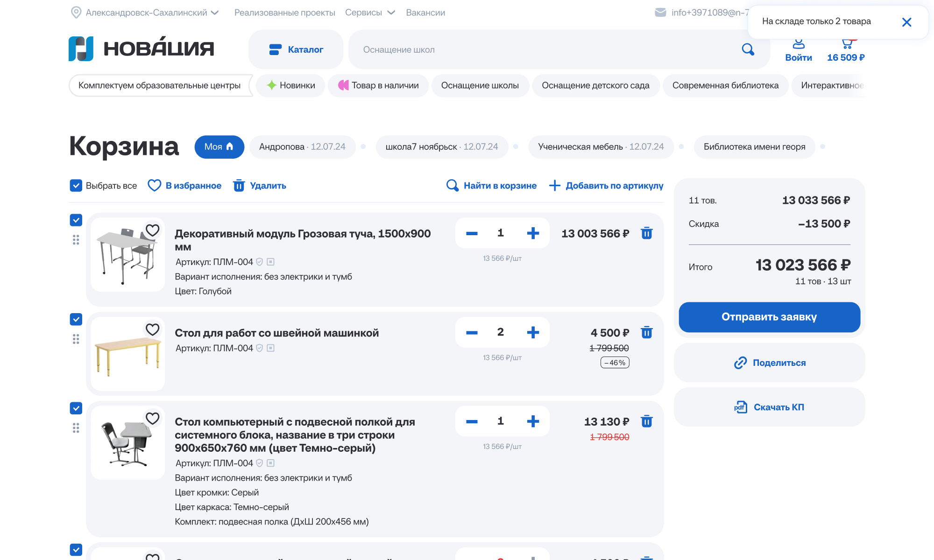934x560 pixels.
Task: Select the Новинки category chip
Action: [290, 85]
